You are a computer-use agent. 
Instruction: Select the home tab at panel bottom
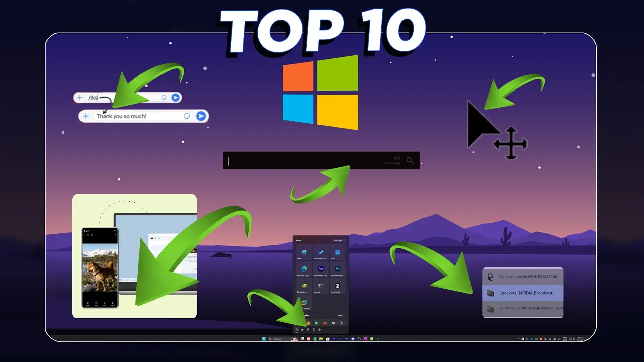point(297,330)
